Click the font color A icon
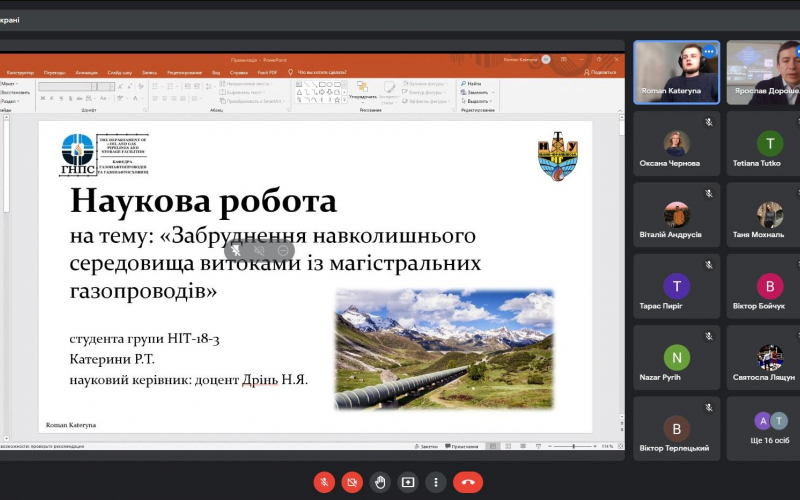The height and width of the screenshot is (500, 800). [x=136, y=98]
